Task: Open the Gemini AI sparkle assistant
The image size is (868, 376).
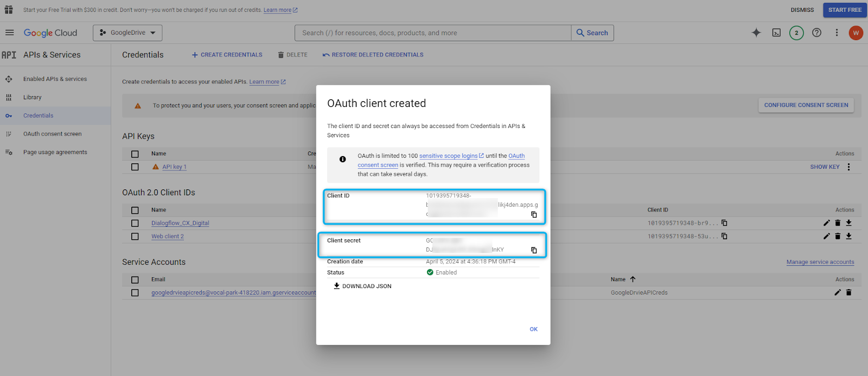Action: 756,33
